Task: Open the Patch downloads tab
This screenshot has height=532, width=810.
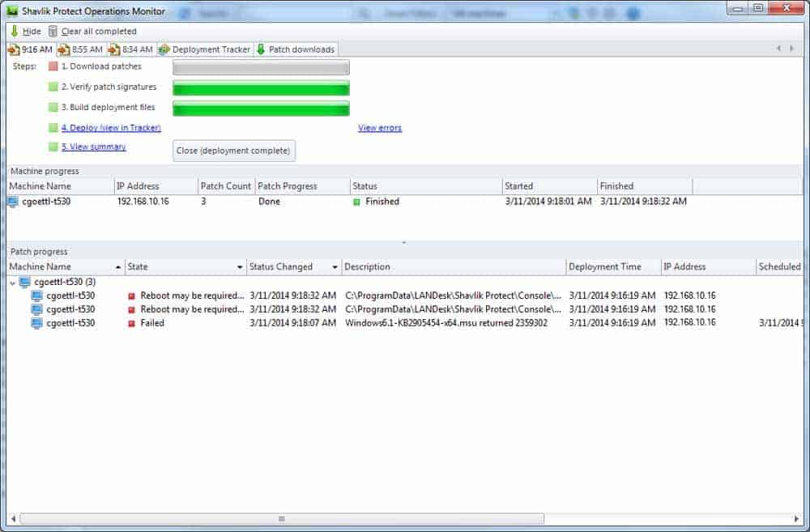Action: 296,49
